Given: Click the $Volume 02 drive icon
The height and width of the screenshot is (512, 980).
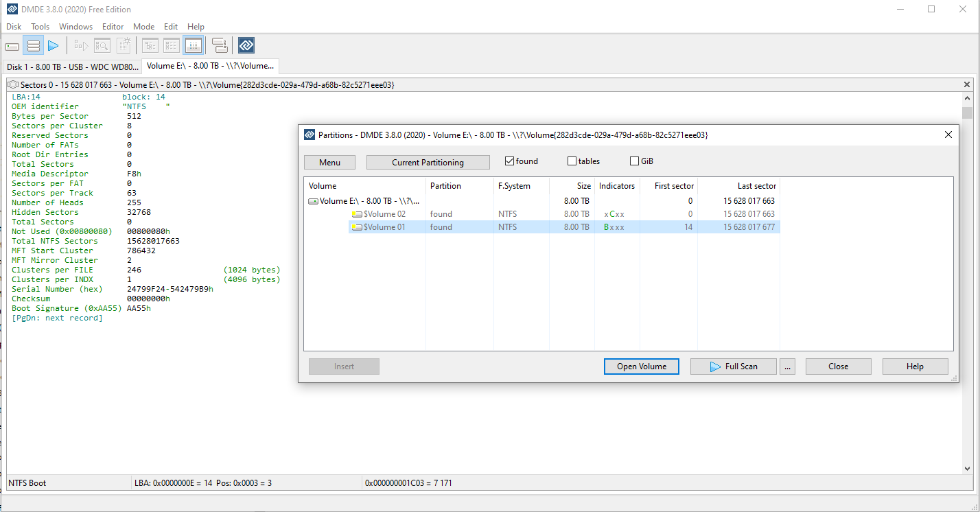Looking at the screenshot, I should coord(357,214).
